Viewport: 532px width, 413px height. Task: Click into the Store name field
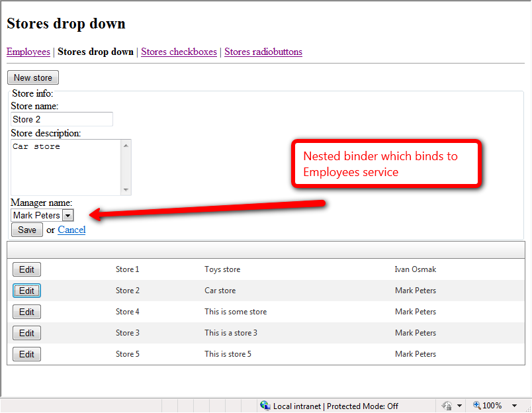pyautogui.click(x=62, y=119)
